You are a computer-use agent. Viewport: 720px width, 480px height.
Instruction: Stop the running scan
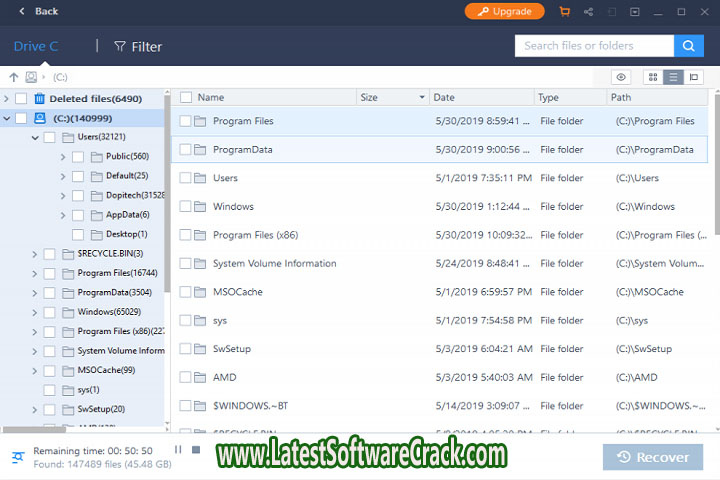196,450
